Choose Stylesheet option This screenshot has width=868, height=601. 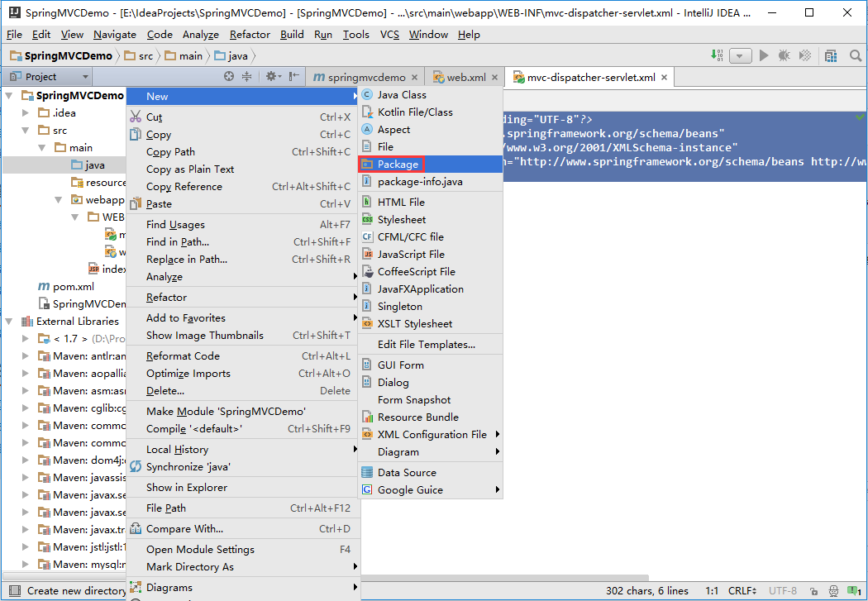pyautogui.click(x=431, y=219)
